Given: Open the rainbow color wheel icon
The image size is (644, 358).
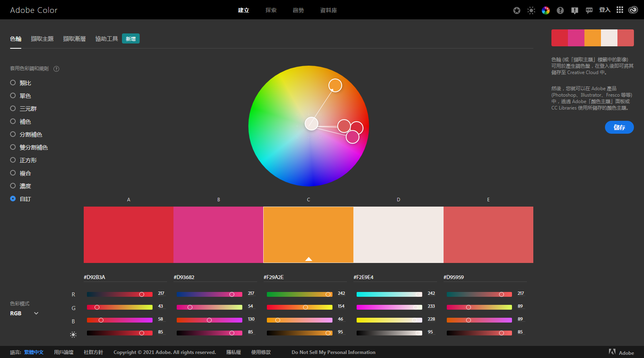Looking at the screenshot, I should 546,10.
